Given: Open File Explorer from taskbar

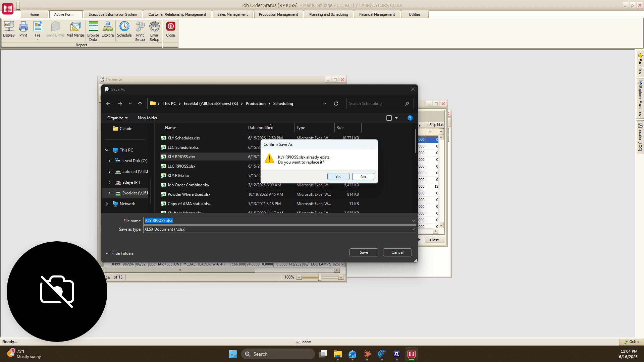Looking at the screenshot, I should 337,354.
